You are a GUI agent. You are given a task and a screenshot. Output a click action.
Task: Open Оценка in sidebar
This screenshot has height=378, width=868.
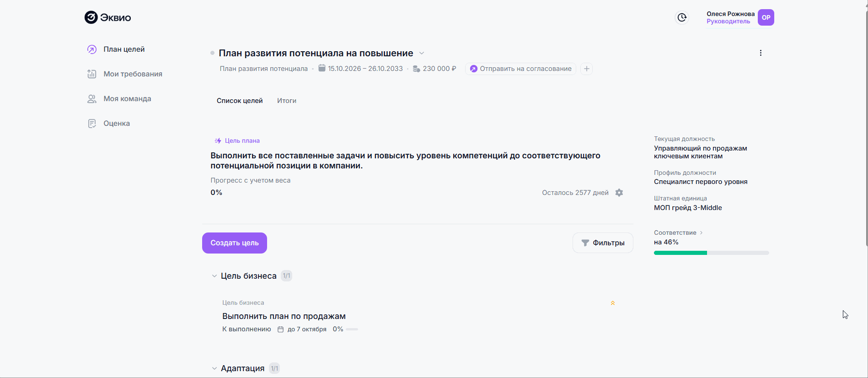117,124
